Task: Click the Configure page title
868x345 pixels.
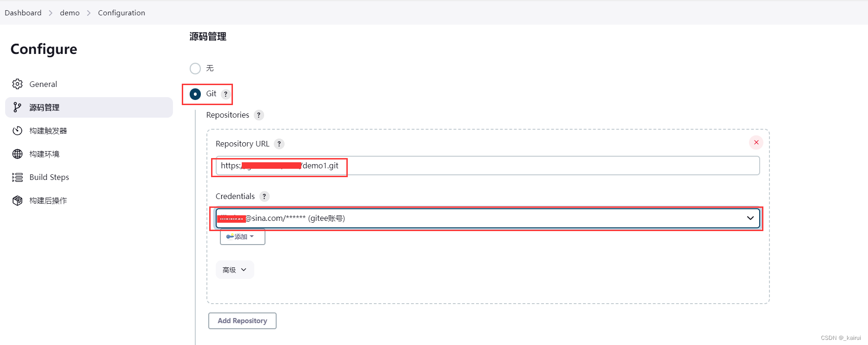Action: point(44,49)
